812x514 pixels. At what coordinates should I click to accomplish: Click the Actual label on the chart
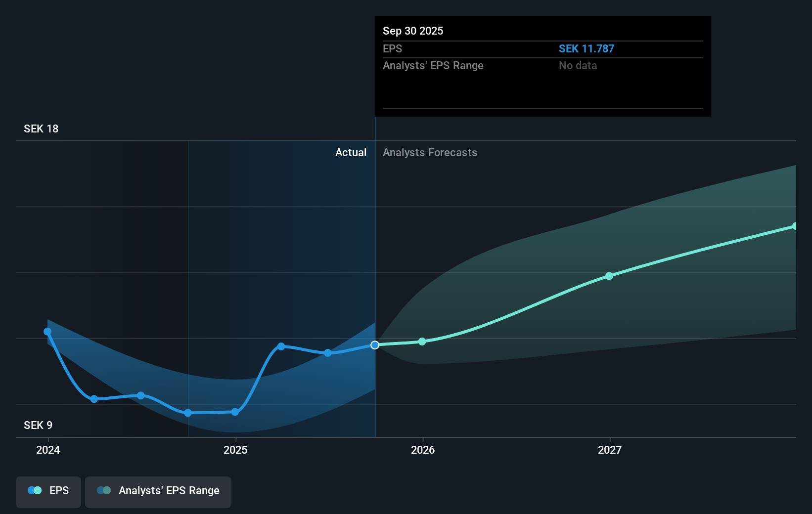351,152
